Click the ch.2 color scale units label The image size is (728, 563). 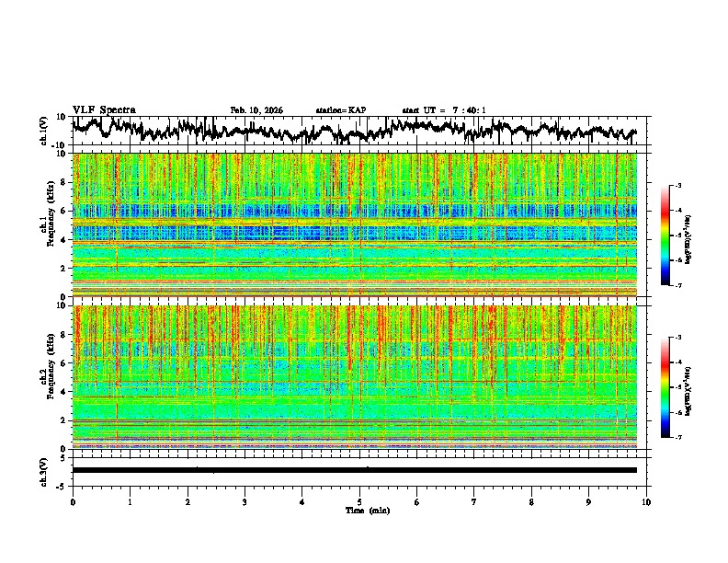pos(688,391)
